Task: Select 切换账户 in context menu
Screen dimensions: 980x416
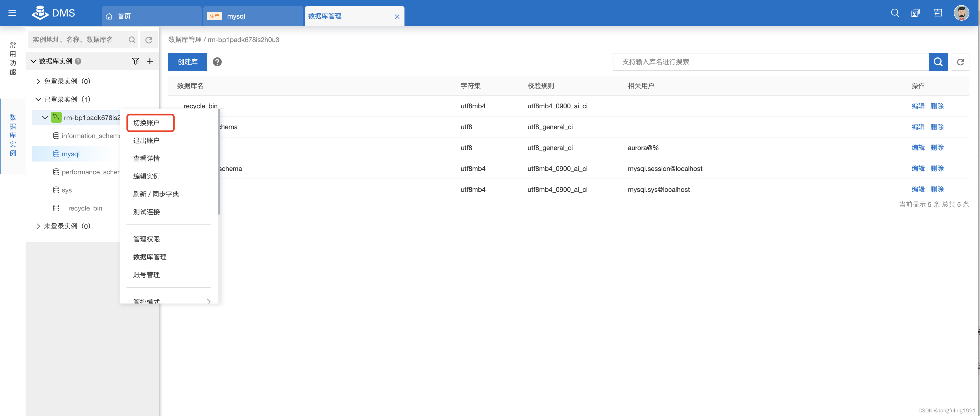Action: (147, 123)
